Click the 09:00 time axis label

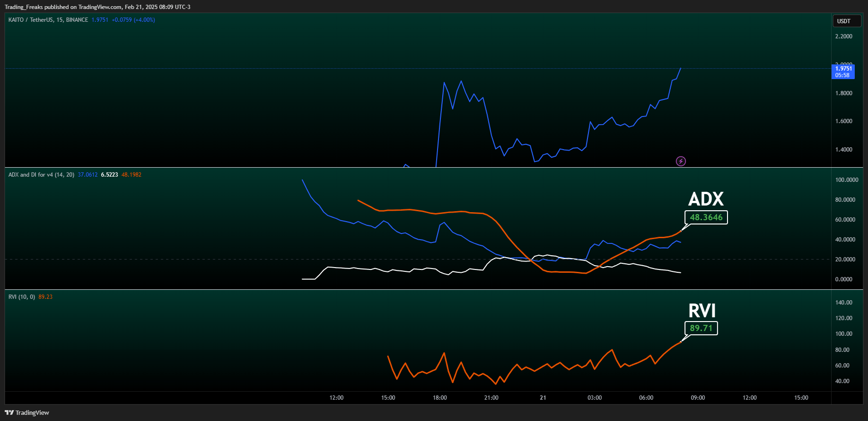[x=698, y=398]
